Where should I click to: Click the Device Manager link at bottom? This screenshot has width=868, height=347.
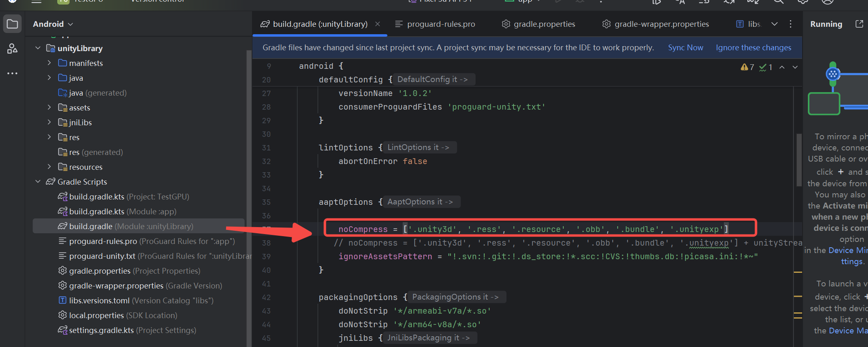[x=848, y=331]
